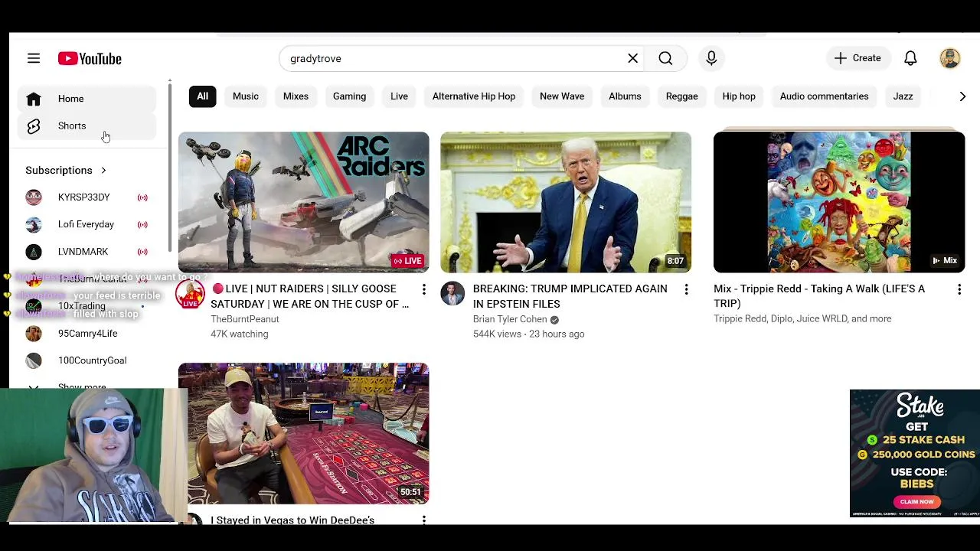980x551 pixels.
Task: Select the Live filter chip
Action: pyautogui.click(x=399, y=96)
